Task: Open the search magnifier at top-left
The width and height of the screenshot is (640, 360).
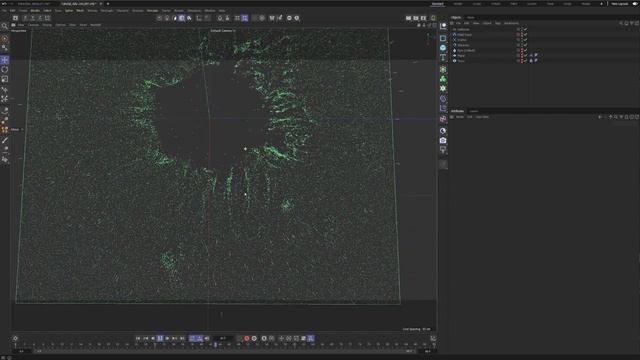Action: tap(4, 26)
